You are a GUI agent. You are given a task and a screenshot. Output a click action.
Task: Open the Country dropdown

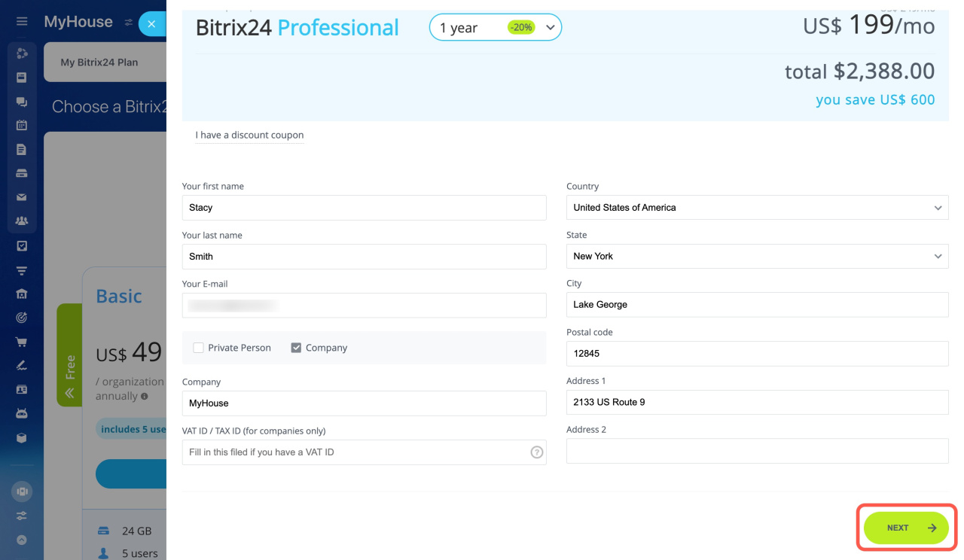757,208
